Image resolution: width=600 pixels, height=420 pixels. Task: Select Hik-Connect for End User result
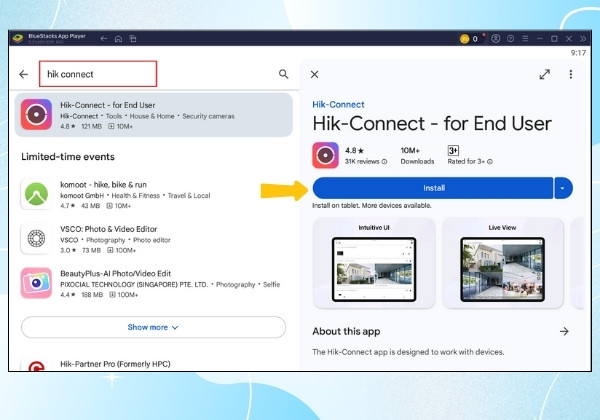(153, 115)
